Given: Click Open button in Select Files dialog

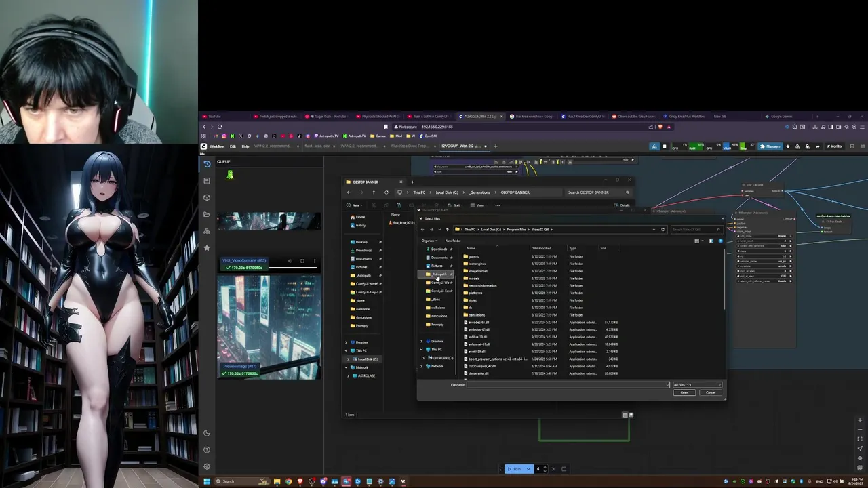Looking at the screenshot, I should [x=684, y=392].
